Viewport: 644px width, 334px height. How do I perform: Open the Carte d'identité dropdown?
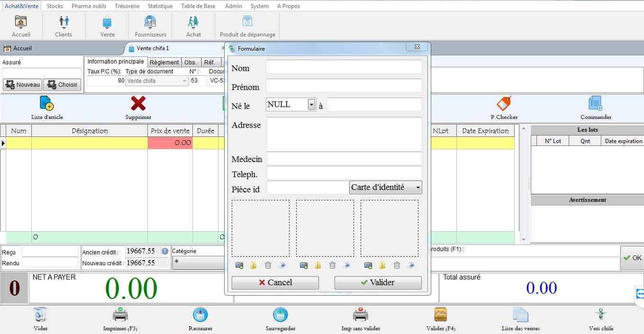[x=418, y=188]
